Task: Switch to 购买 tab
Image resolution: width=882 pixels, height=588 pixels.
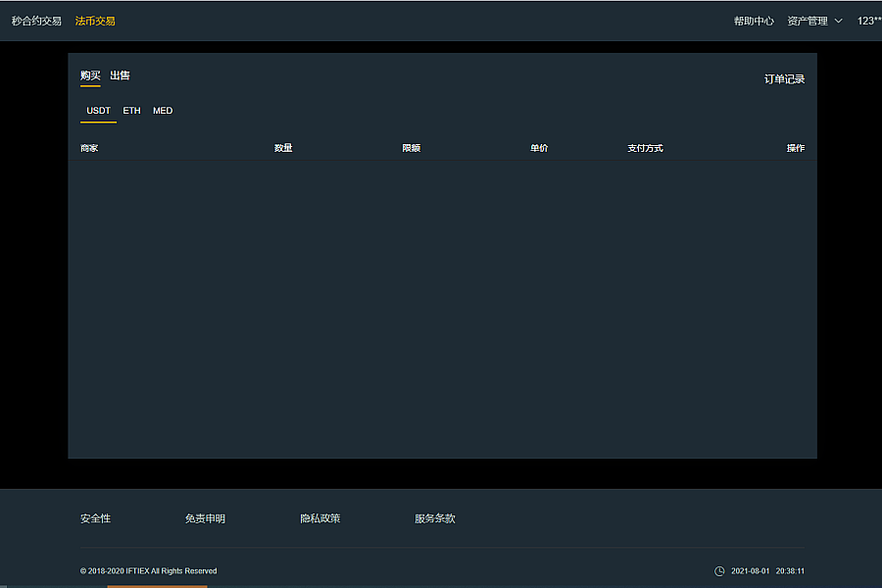Action: (x=90, y=75)
